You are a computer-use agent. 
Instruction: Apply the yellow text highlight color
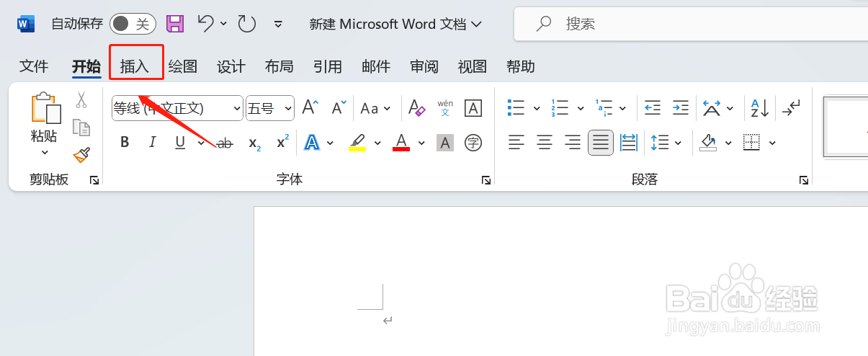[x=357, y=143]
